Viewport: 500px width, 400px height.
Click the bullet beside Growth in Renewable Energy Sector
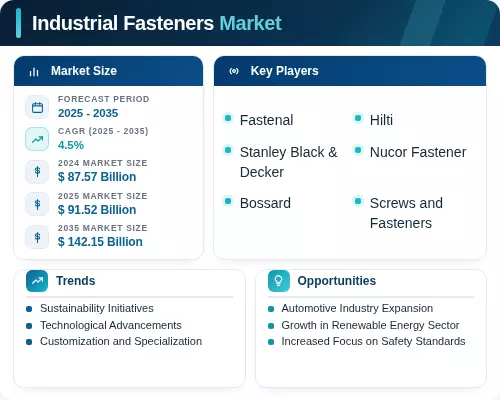[x=271, y=326]
